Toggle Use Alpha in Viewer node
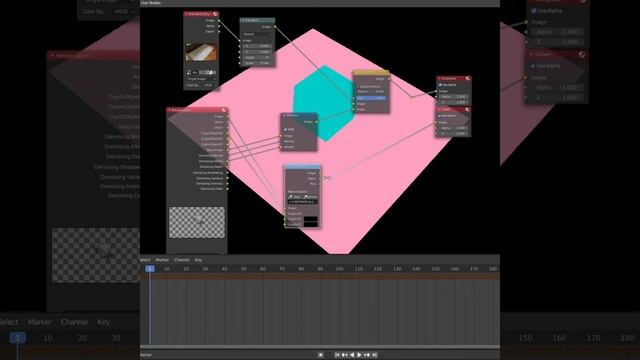The height and width of the screenshot is (360, 640). (440, 116)
